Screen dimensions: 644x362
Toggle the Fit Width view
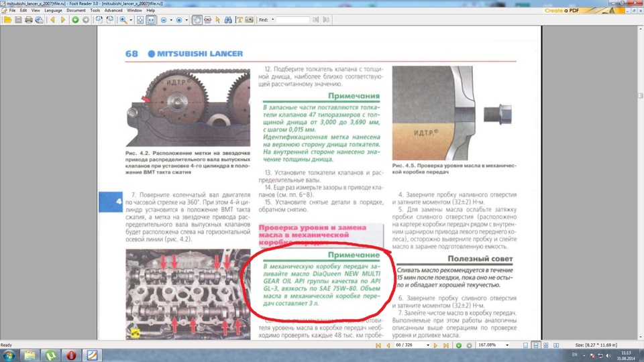(151, 19)
